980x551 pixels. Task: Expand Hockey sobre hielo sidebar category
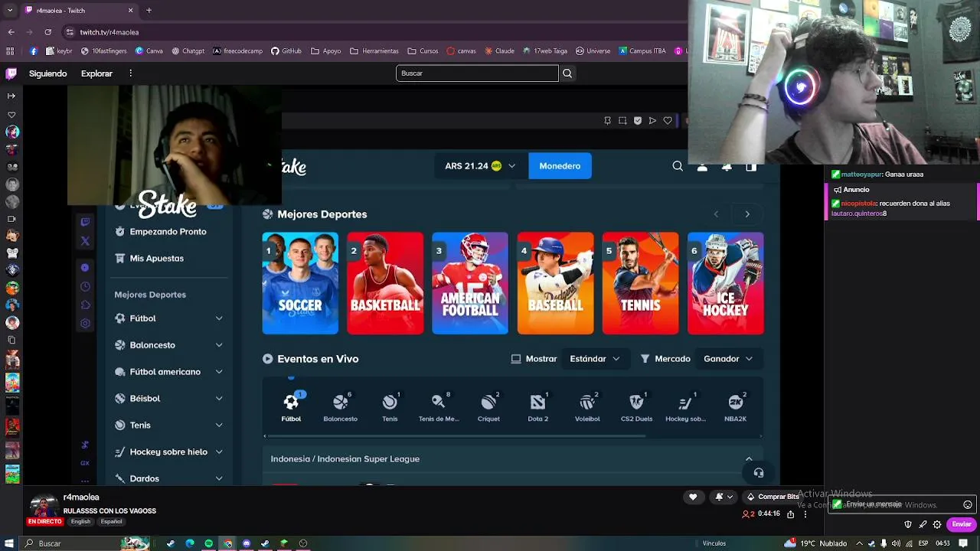[219, 452]
